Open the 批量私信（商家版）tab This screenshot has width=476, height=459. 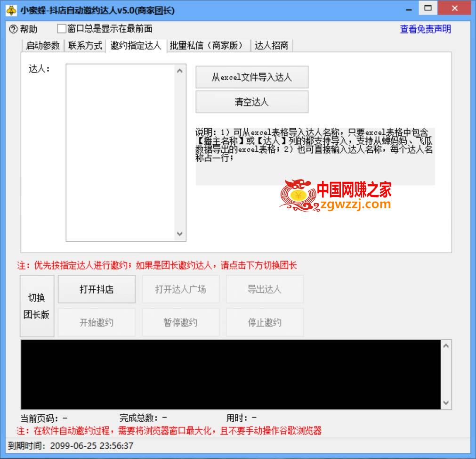(x=208, y=46)
